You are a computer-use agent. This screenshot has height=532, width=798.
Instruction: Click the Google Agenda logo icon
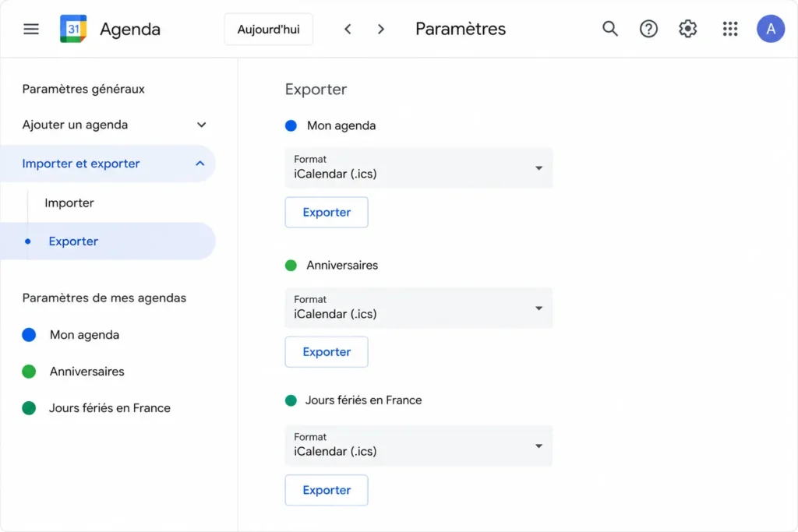(x=73, y=29)
